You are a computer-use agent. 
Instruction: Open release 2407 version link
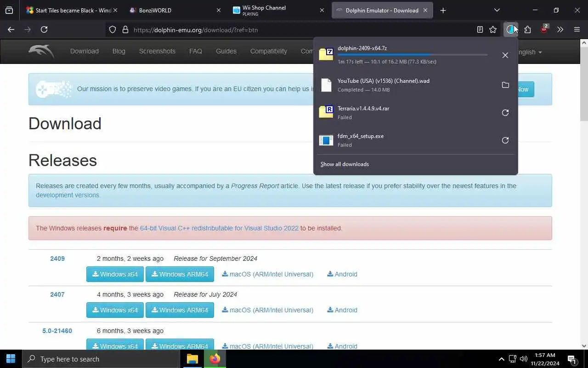point(57,294)
